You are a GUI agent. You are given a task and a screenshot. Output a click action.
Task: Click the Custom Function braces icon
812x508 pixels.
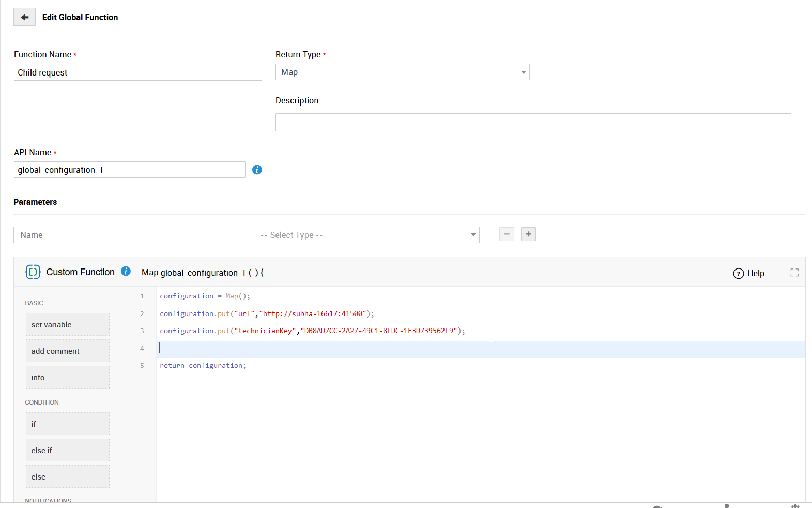(x=33, y=272)
